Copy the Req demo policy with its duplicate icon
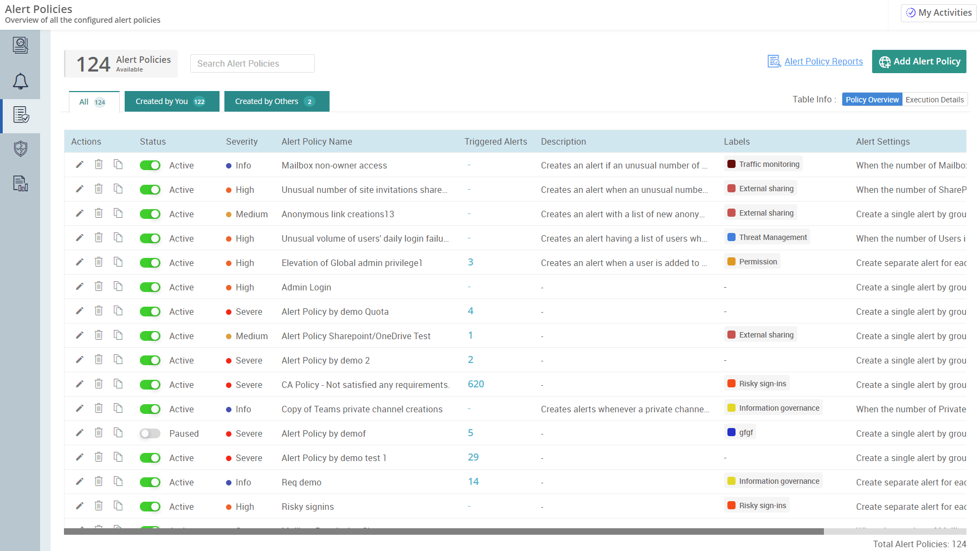This screenshot has height=551, width=980. (119, 481)
